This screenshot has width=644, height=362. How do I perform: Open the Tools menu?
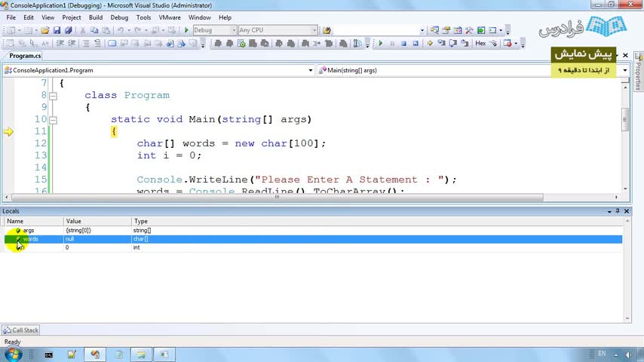pos(143,17)
